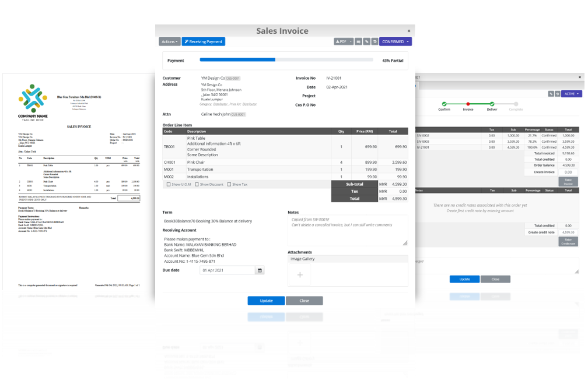The height and width of the screenshot is (391, 588).
Task: Click the edit pencil icon in the order window
Action: click(551, 94)
